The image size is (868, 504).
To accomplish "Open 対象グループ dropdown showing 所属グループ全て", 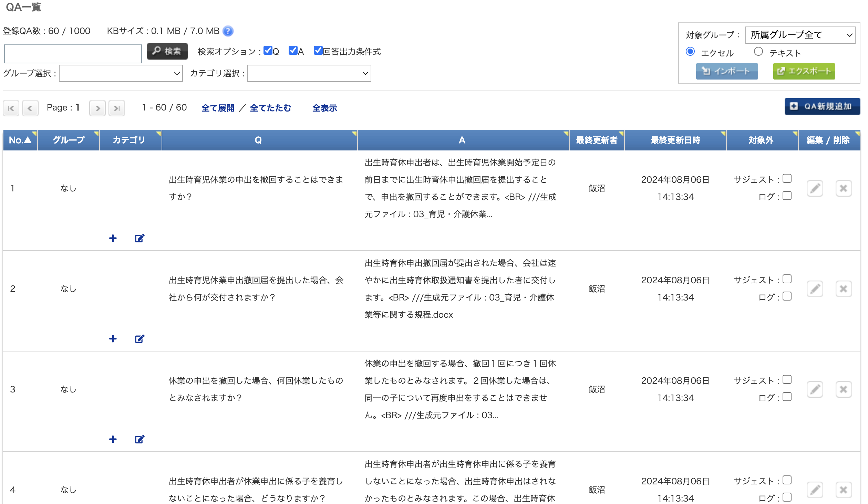I will 800,35.
